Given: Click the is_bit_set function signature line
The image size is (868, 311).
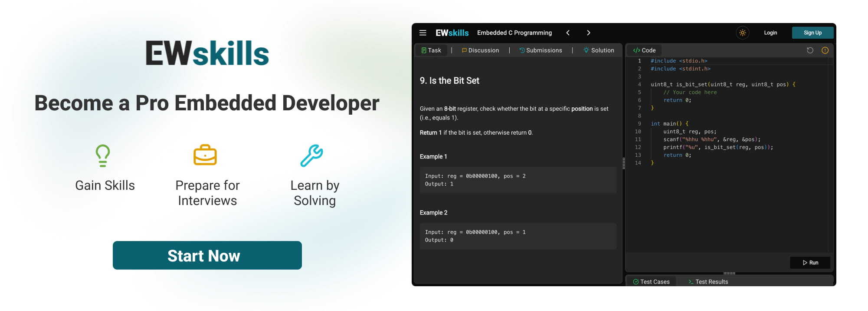Looking at the screenshot, I should point(723,85).
